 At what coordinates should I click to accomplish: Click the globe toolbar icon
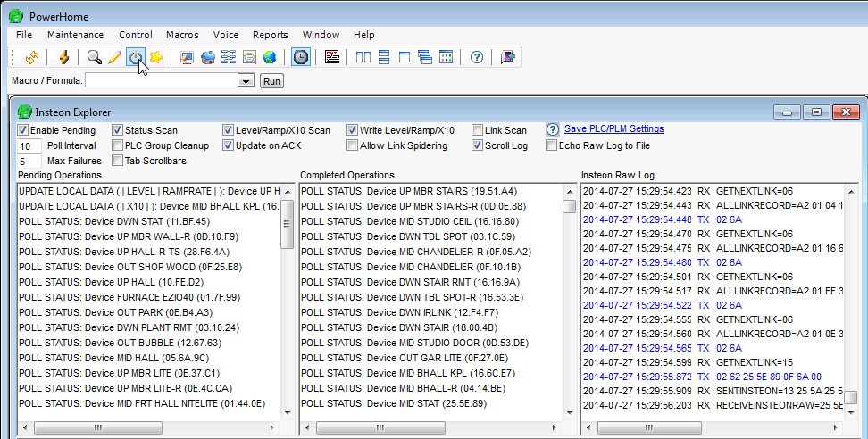click(270, 57)
